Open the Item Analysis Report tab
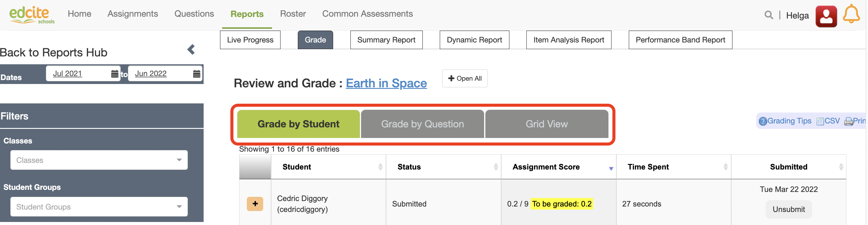The height and width of the screenshot is (225, 868). coord(568,40)
